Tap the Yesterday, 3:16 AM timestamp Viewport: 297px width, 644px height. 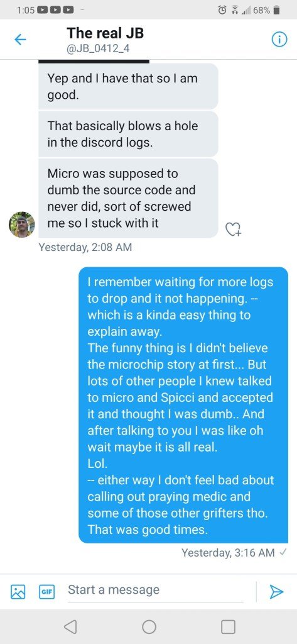(228, 553)
